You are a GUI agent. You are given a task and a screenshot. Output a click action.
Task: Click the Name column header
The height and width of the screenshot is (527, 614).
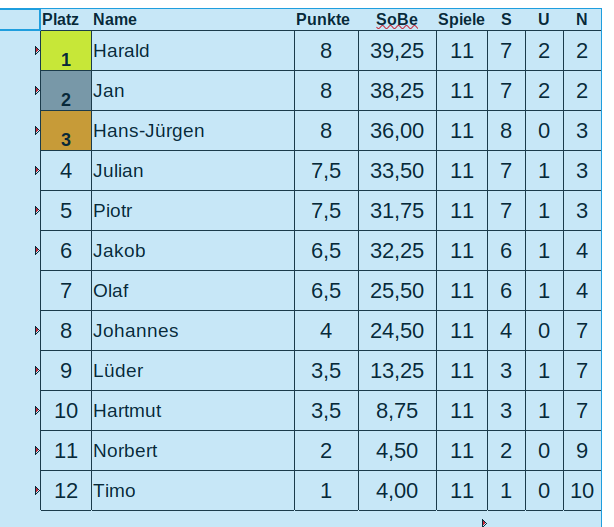[x=115, y=19]
